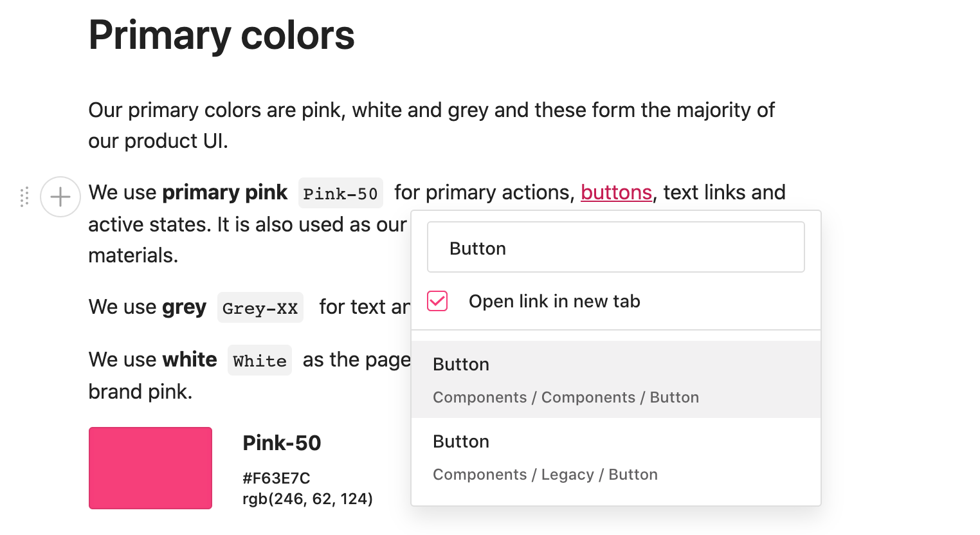Image resolution: width=980 pixels, height=535 pixels.
Task: Select the White inline code tag
Action: click(259, 360)
